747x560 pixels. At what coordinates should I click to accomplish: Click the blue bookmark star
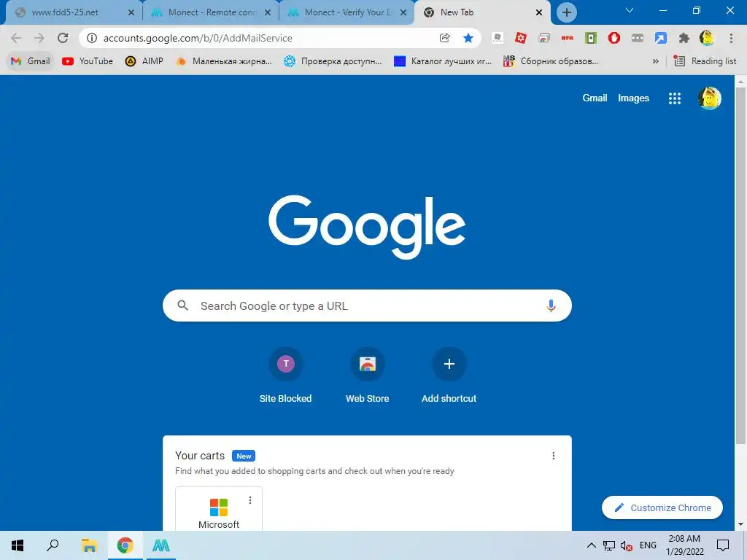click(x=468, y=38)
